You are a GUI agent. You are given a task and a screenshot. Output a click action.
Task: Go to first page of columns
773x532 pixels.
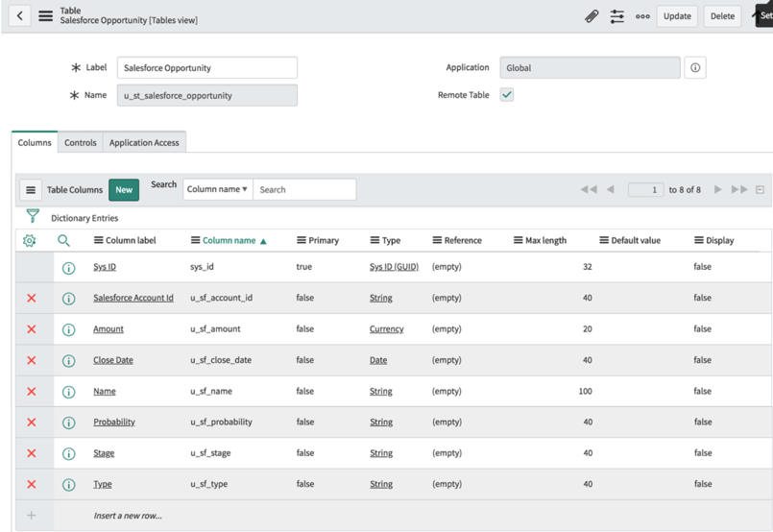tap(589, 189)
